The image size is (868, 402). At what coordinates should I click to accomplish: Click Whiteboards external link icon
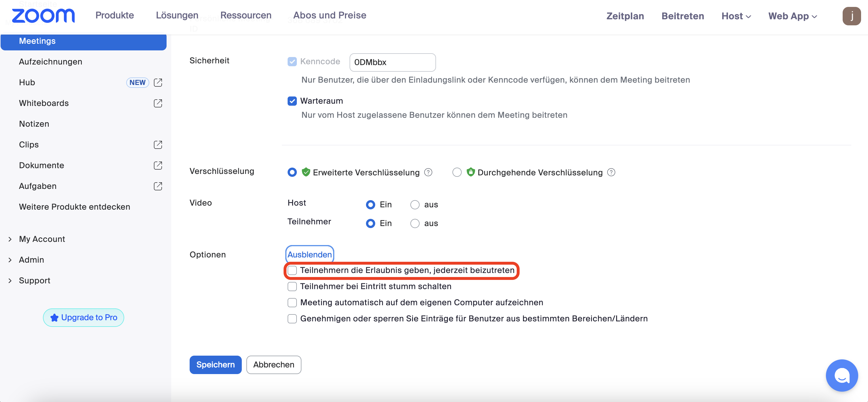pyautogui.click(x=158, y=103)
